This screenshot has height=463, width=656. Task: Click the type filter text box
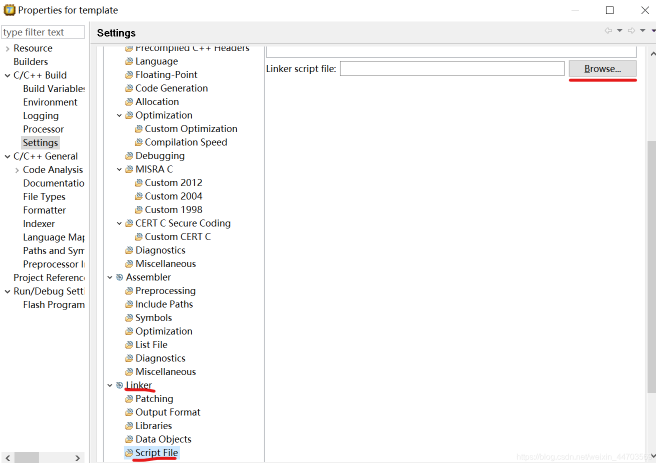click(43, 32)
